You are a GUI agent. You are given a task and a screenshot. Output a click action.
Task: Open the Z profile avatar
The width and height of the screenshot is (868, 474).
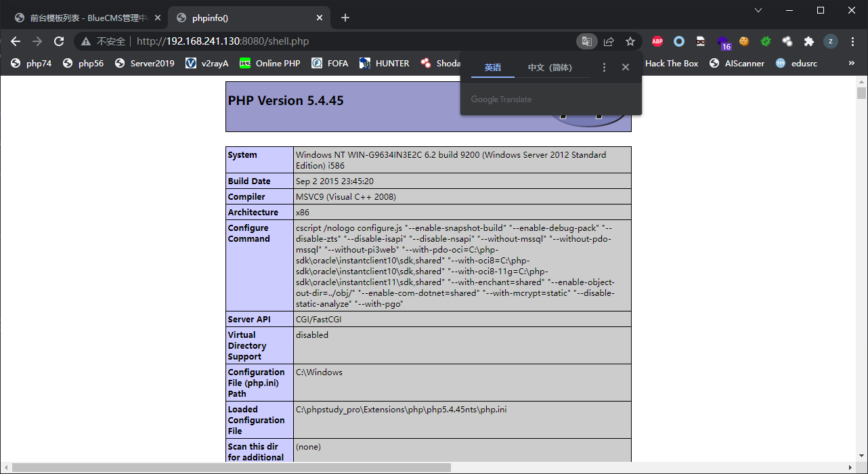[x=831, y=41]
